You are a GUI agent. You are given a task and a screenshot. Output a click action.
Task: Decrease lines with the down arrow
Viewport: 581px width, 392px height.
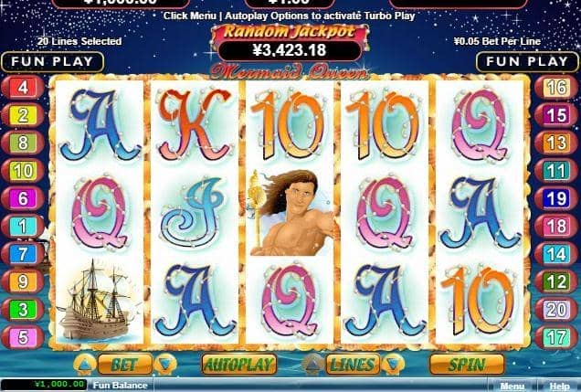[x=393, y=365]
